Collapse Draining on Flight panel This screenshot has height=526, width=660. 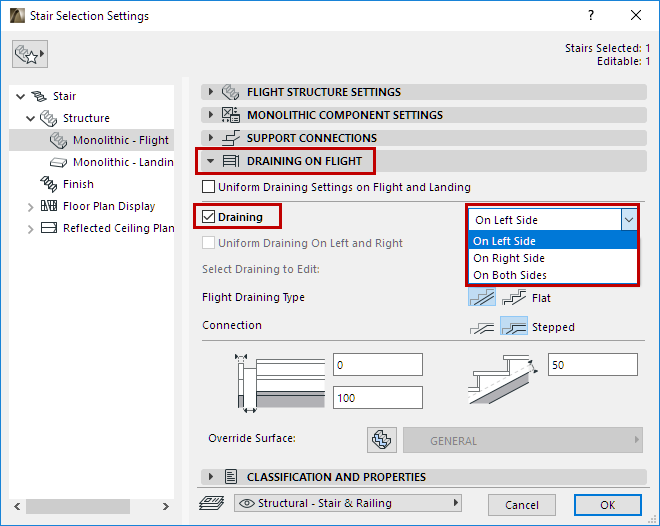pyautogui.click(x=210, y=161)
